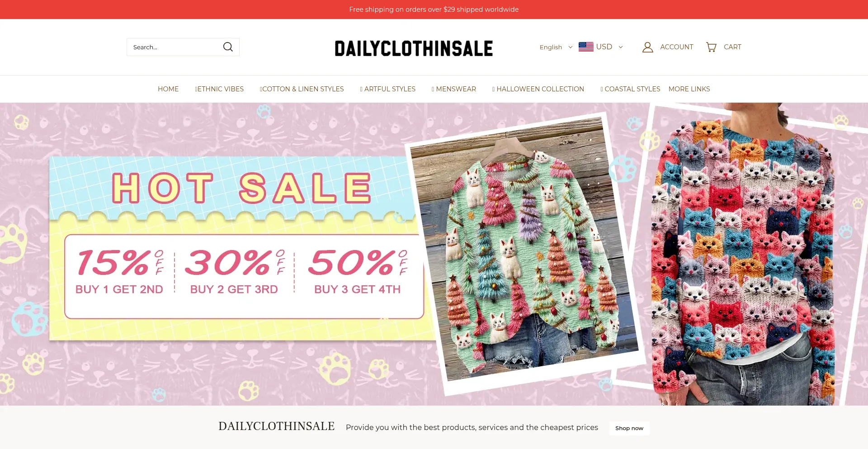Screen dimensions: 868x449
Task: Open the HALLOWEEN COLLECTION menu item
Action: point(538,89)
